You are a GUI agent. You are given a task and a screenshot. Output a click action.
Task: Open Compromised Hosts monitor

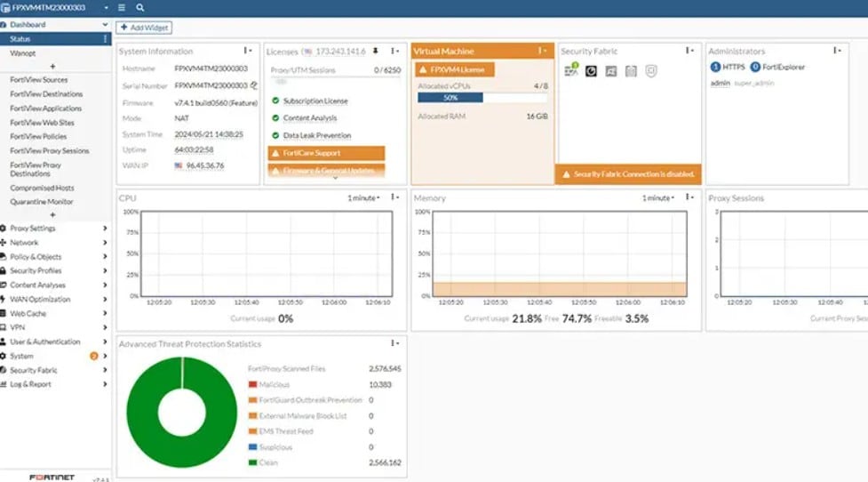[x=42, y=188]
